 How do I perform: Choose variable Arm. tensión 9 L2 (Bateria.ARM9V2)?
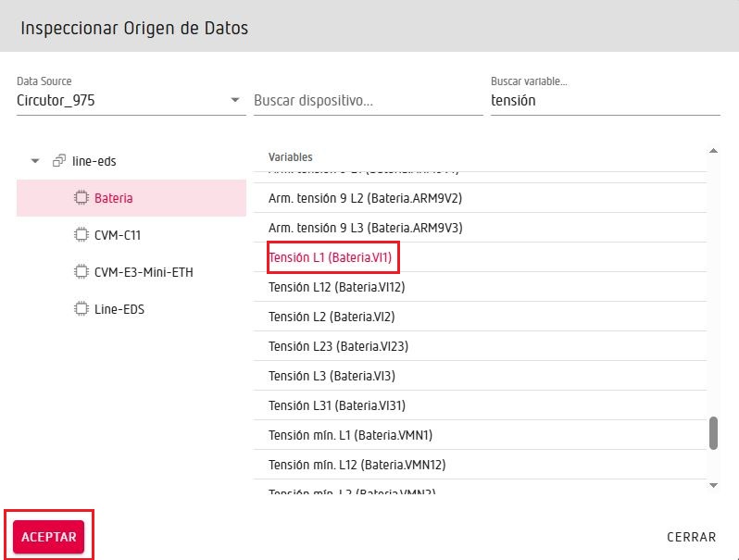tap(480, 198)
